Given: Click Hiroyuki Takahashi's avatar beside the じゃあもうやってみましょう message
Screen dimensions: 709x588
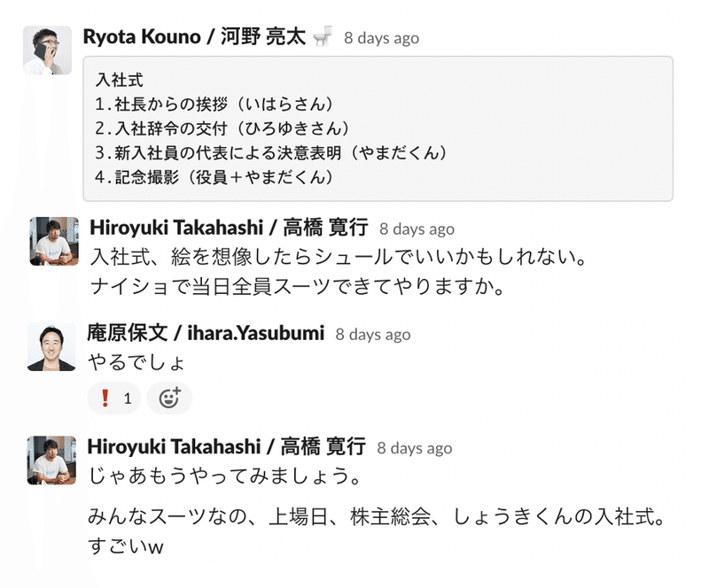Looking at the screenshot, I should point(51,460).
